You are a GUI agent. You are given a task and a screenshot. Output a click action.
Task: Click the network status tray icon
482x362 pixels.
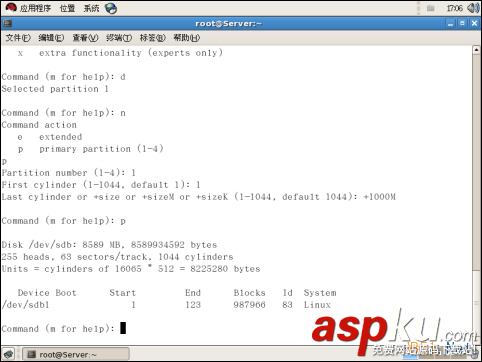[431, 8]
